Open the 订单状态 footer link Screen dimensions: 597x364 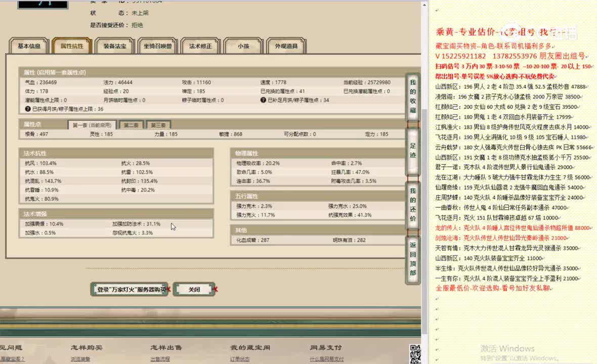pyautogui.click(x=240, y=358)
